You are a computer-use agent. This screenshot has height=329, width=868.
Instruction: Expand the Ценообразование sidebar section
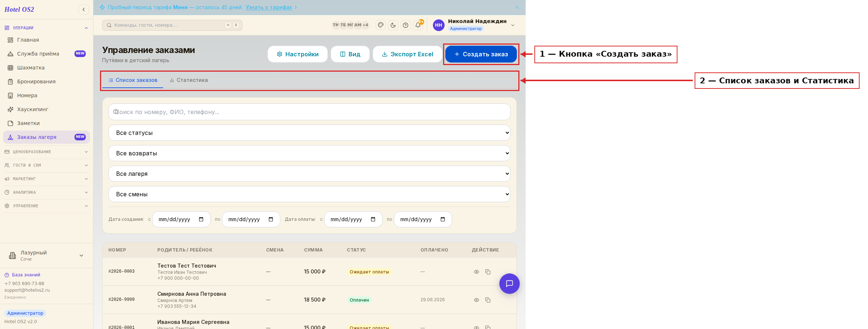(x=46, y=152)
